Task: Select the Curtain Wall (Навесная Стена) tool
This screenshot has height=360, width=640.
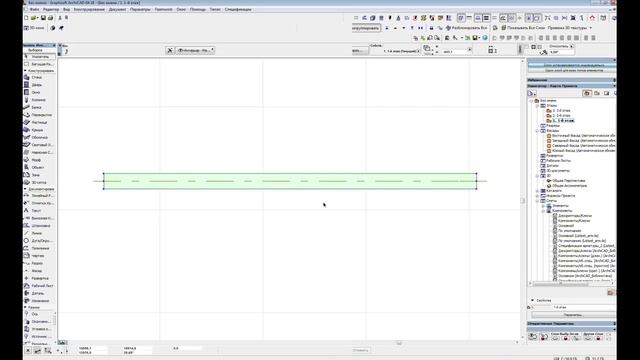Action: point(40,152)
